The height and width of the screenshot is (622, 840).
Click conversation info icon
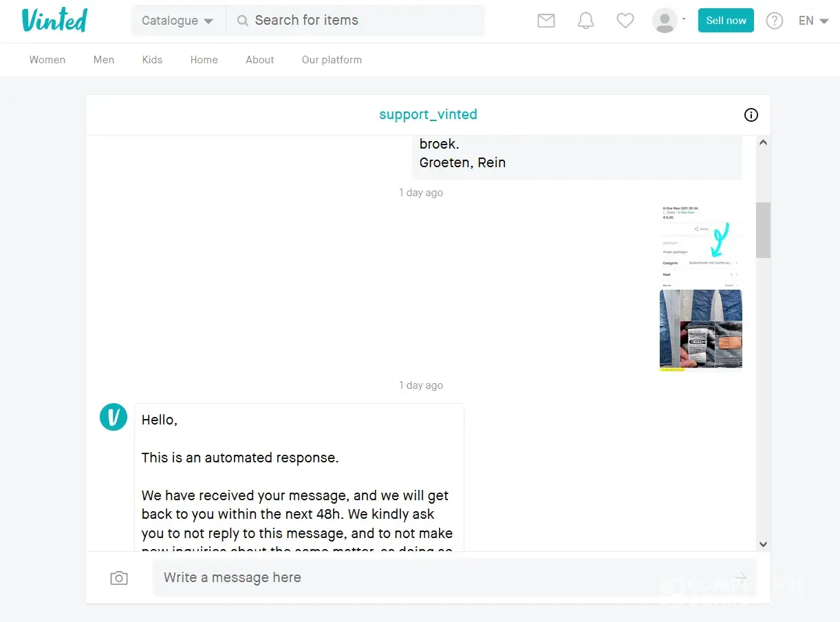(751, 115)
